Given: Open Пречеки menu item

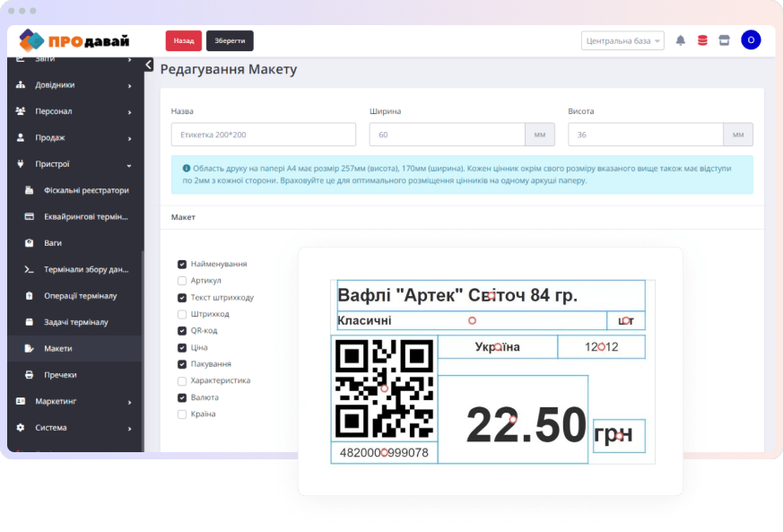Looking at the screenshot, I should [75, 375].
